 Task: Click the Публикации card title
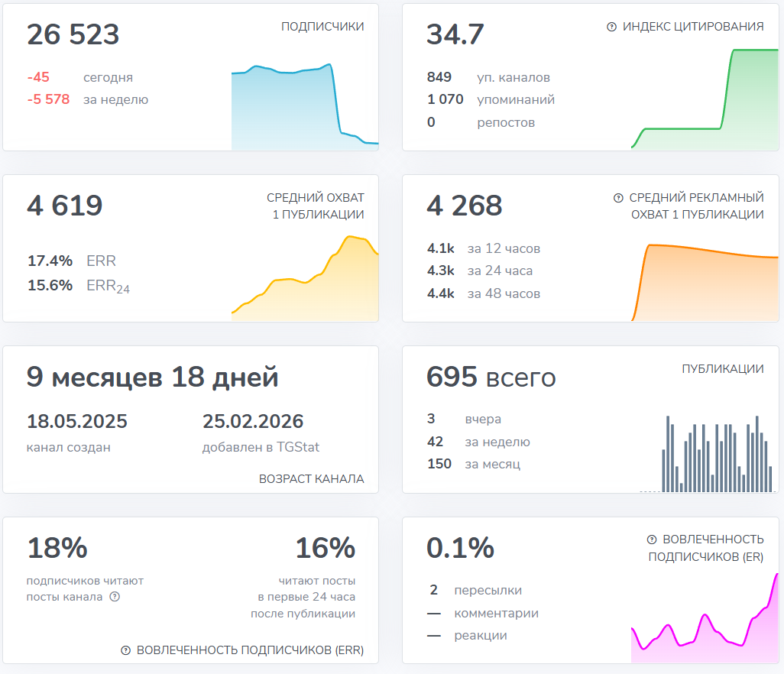tap(722, 369)
